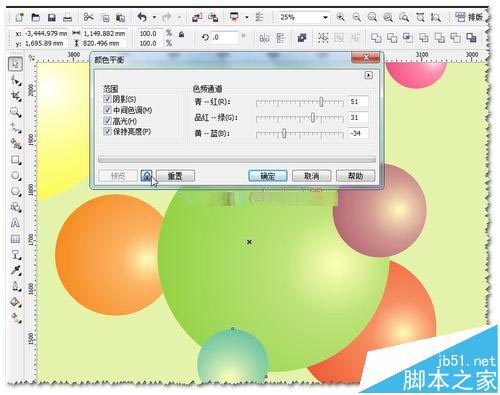Click the Weld shaping icon

[376, 38]
